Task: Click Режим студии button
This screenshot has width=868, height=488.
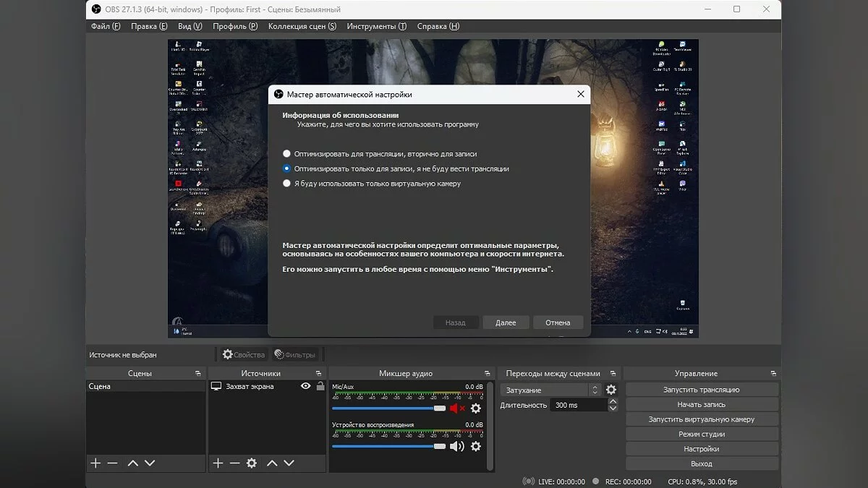Action: click(x=702, y=435)
